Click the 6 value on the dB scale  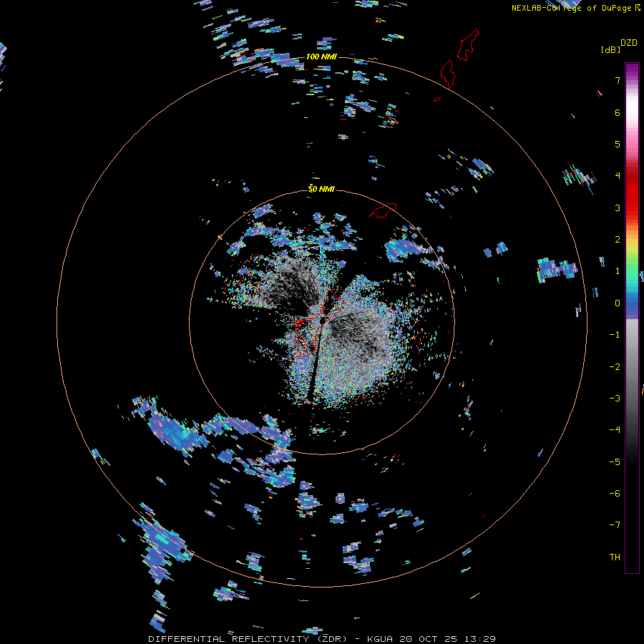(x=618, y=112)
